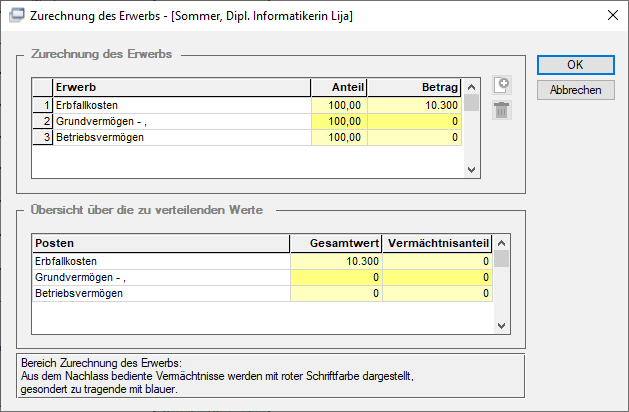Click the Gesamtwert column header
The height and width of the screenshot is (412, 629).
point(336,243)
